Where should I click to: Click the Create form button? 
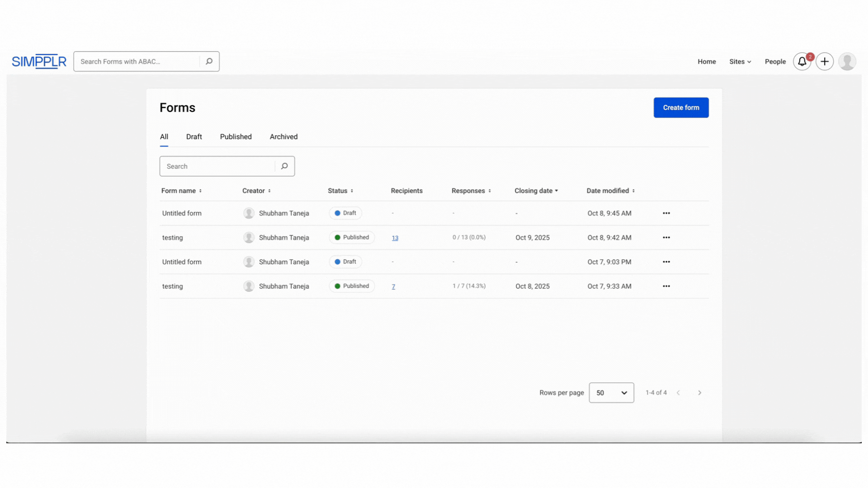681,108
